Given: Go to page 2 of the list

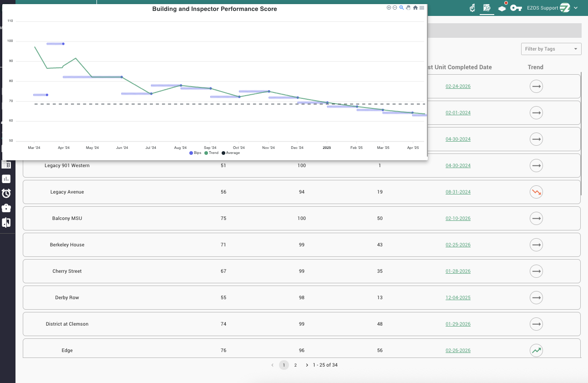Looking at the screenshot, I should pyautogui.click(x=295, y=365).
